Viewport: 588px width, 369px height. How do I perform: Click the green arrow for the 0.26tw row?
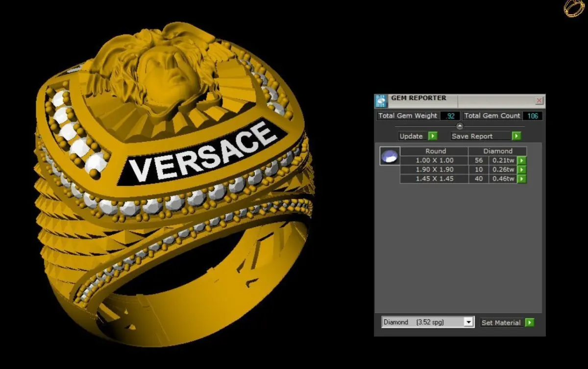click(x=521, y=170)
